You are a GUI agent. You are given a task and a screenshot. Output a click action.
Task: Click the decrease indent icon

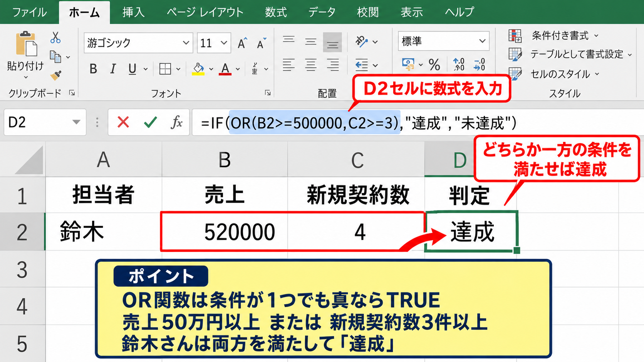pyautogui.click(x=361, y=65)
